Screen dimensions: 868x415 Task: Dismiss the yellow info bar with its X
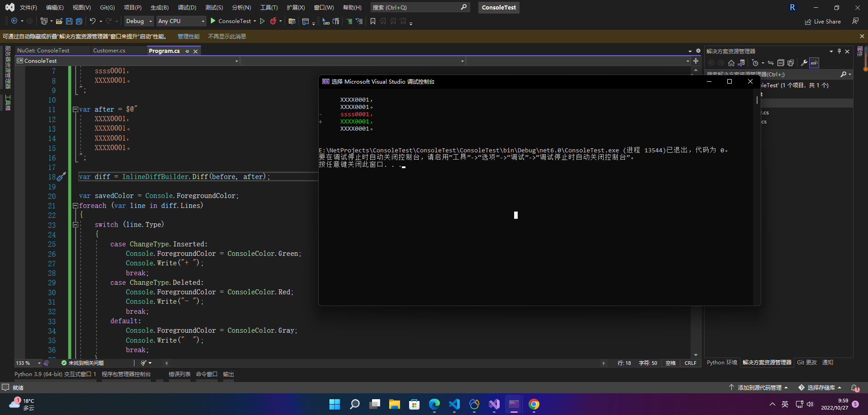pyautogui.click(x=862, y=36)
